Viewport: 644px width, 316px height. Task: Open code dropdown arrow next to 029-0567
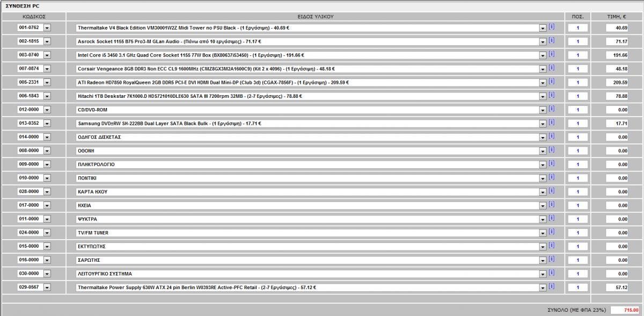(x=47, y=288)
